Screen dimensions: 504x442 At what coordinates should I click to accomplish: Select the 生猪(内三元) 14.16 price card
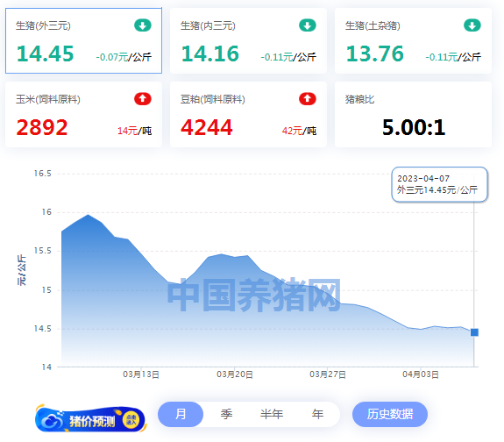248,41
